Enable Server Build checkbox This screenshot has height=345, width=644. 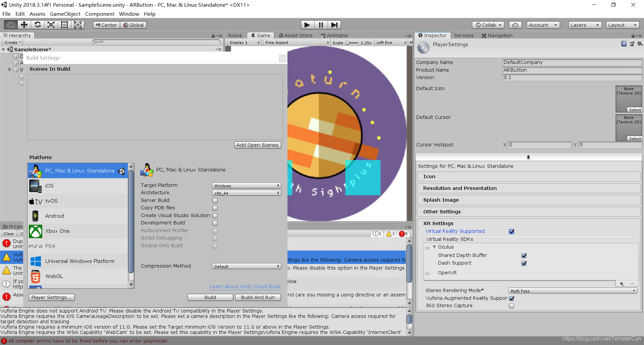click(x=215, y=201)
